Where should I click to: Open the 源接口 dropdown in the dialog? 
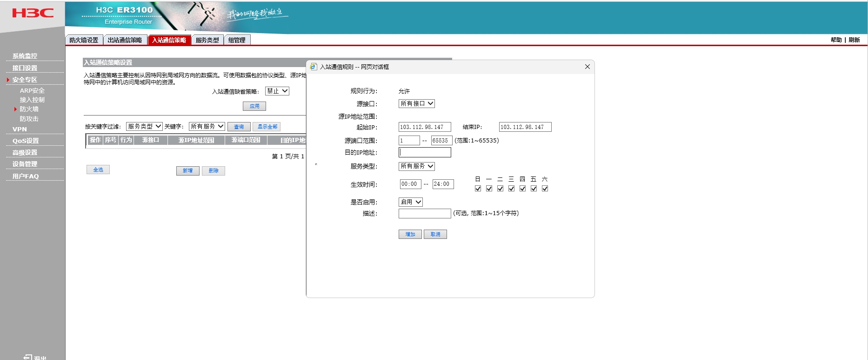[x=417, y=103]
